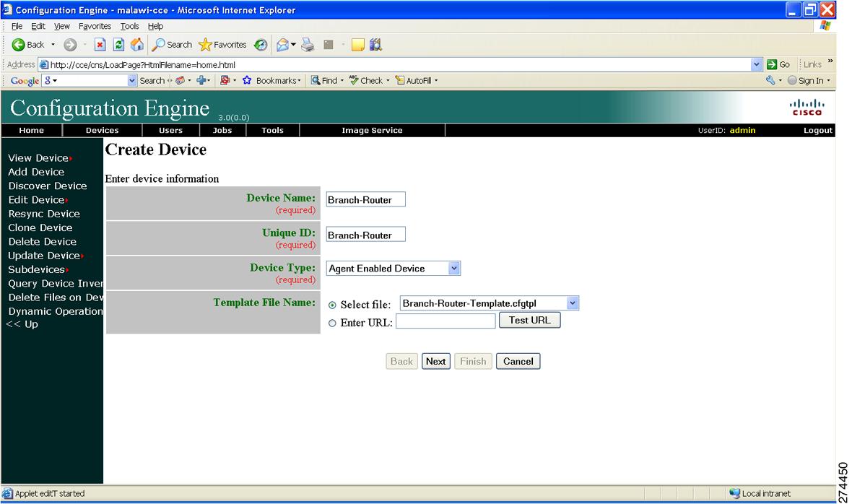Go to browser Home icon
This screenshot has height=504, width=852.
click(137, 45)
